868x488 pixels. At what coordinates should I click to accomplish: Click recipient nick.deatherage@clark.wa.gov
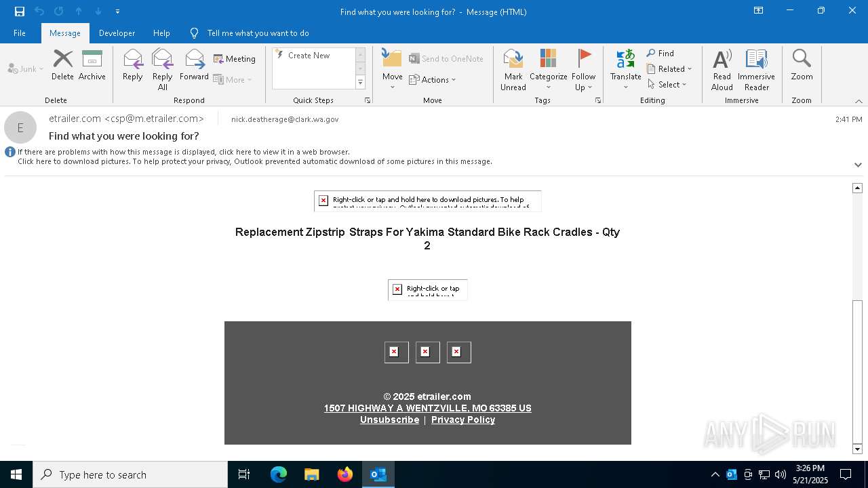pos(285,119)
